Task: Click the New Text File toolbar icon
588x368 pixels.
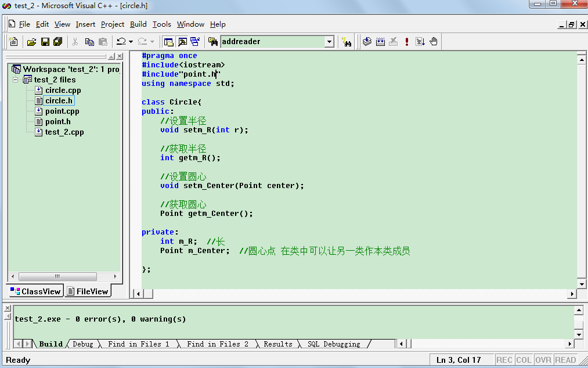Action: pos(13,42)
